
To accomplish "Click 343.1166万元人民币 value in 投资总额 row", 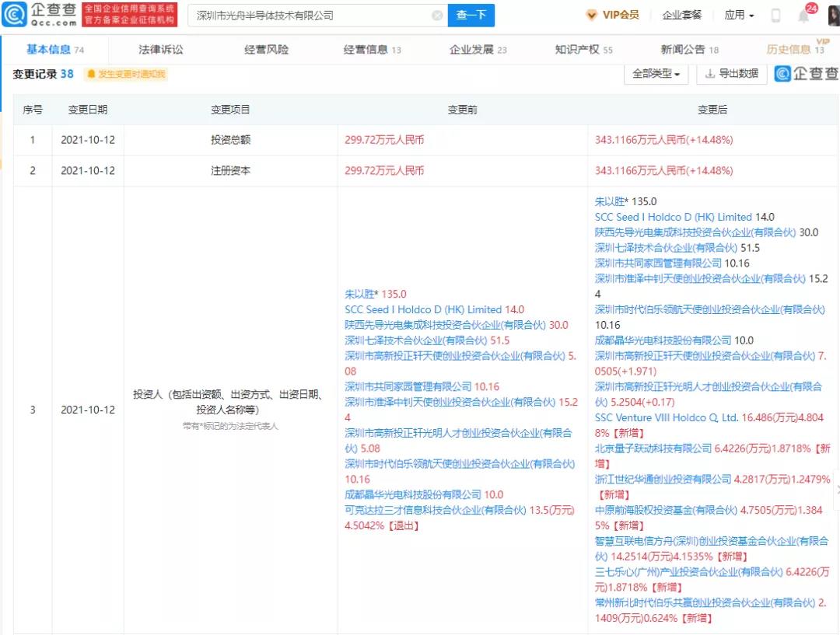I will pyautogui.click(x=663, y=140).
